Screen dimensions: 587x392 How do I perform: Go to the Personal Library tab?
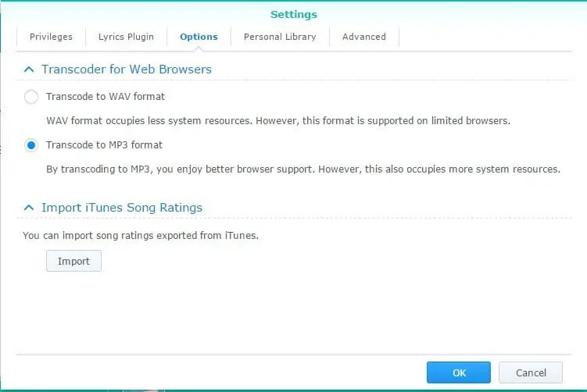[280, 37]
